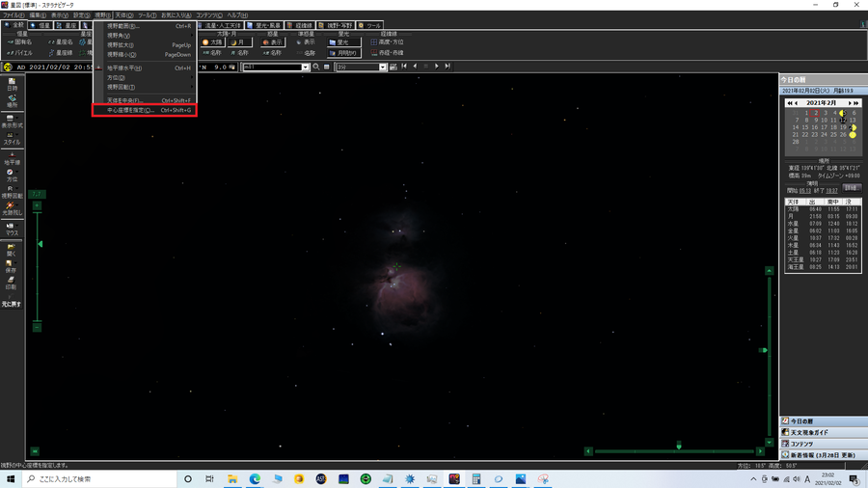Image resolution: width=868 pixels, height=488 pixels.
Task: Click the 印刷 print icon
Action: [12, 284]
